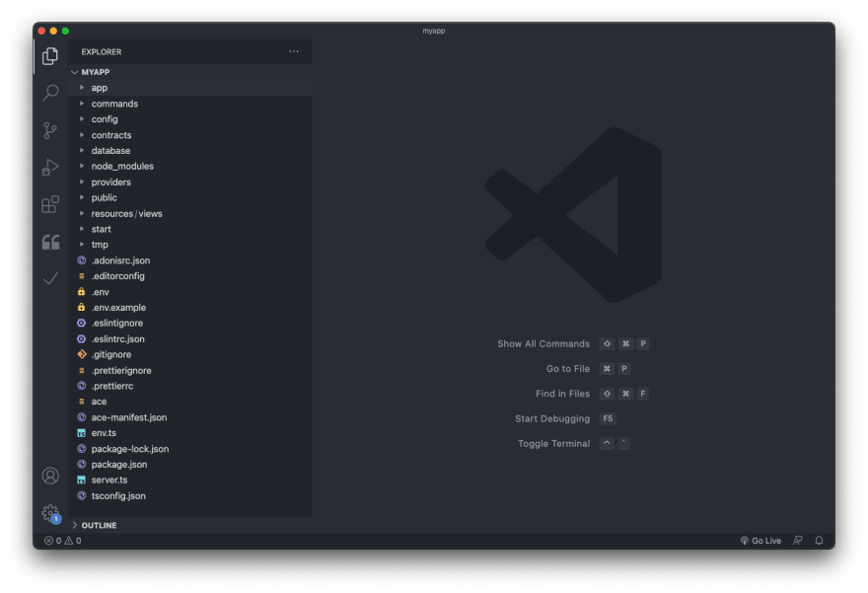Expand the tmp folder
868x593 pixels.
[189, 245]
